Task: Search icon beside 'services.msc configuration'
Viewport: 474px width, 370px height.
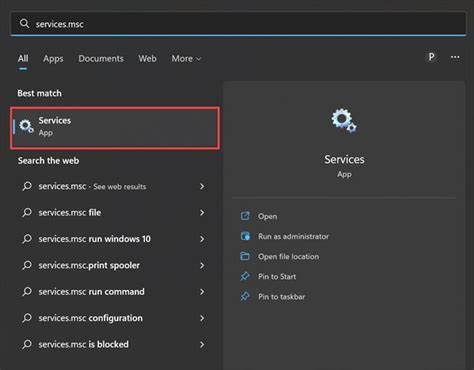Action: pyautogui.click(x=27, y=318)
